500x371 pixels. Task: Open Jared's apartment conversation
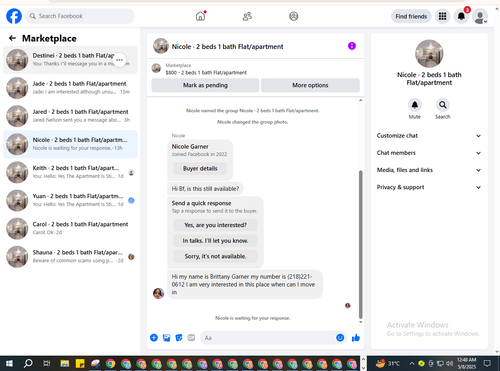70,116
